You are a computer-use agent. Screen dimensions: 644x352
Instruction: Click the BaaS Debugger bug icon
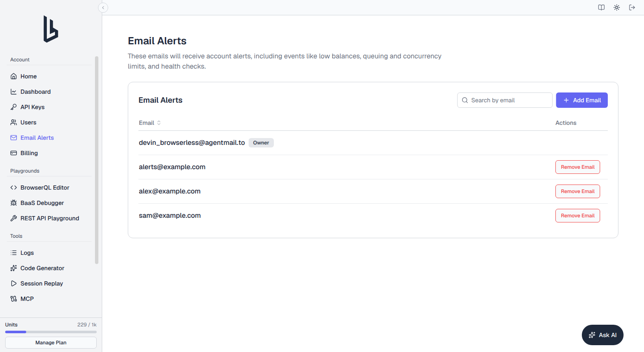click(14, 203)
